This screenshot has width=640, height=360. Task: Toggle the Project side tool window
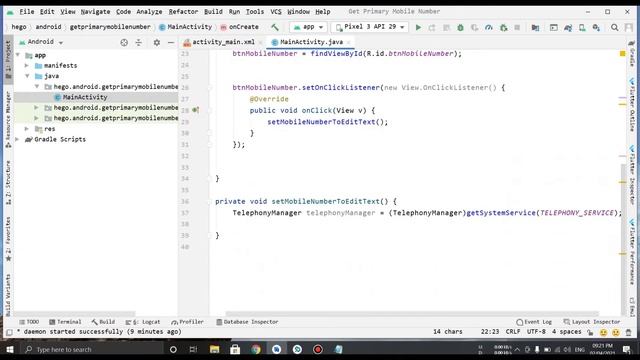tap(8, 60)
